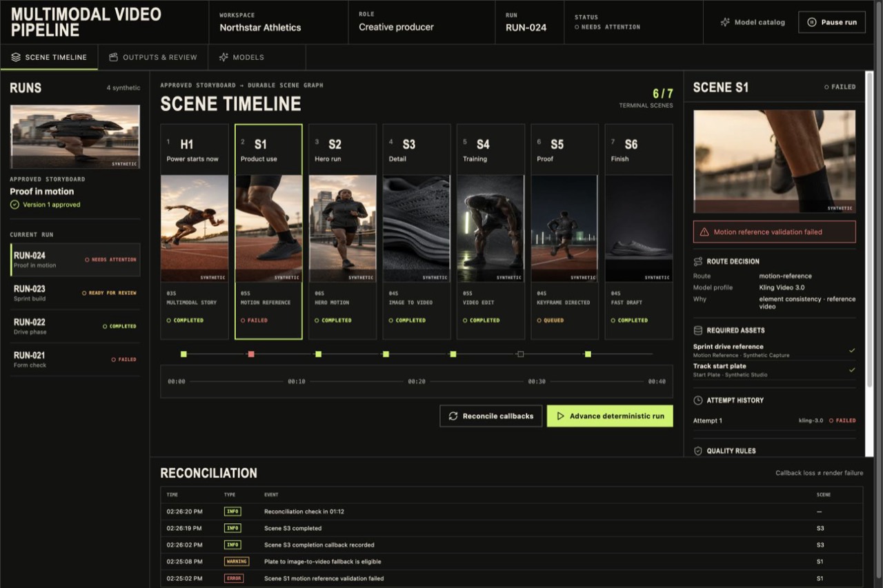Select the S4 Training scene card

[490, 232]
